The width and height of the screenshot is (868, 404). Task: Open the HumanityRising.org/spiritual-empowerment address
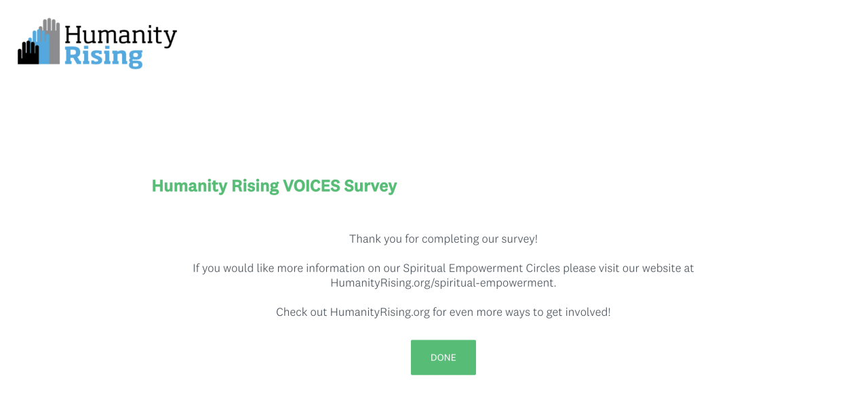point(443,283)
